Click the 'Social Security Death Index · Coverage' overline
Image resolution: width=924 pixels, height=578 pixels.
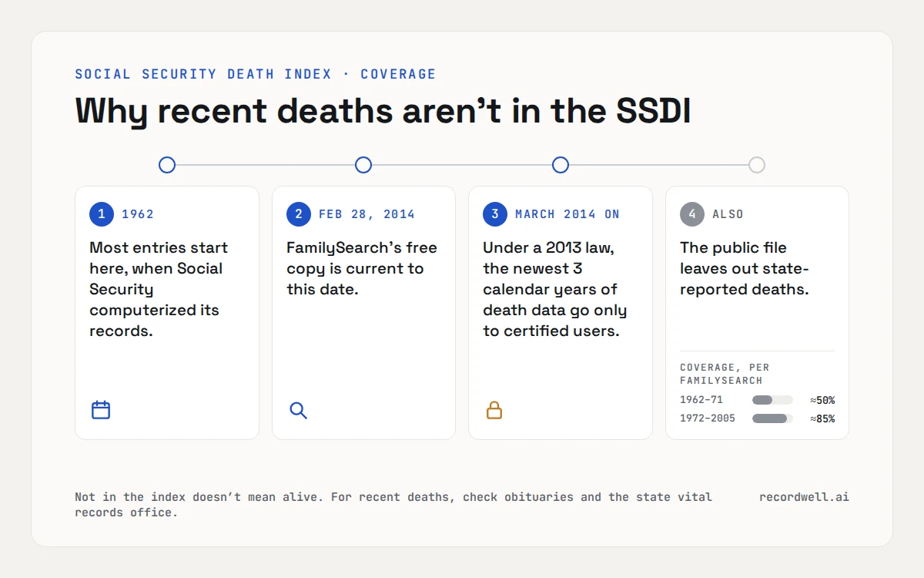click(256, 74)
